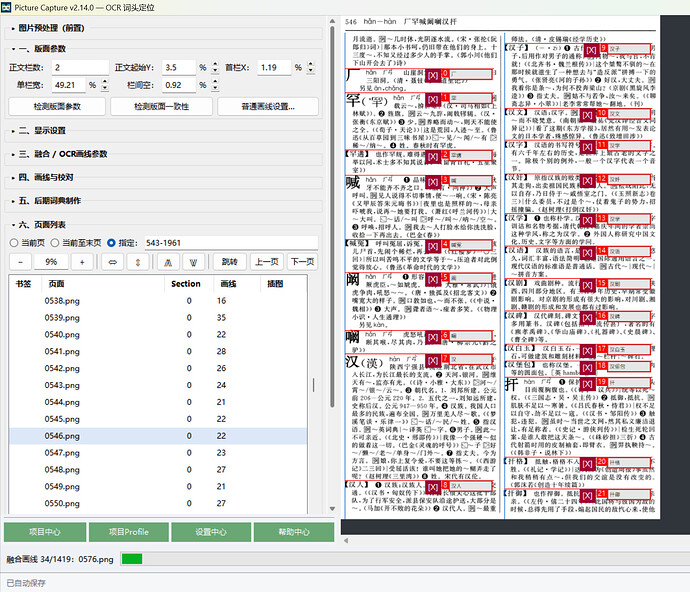690x592 pixels.
Task: Remove marker 17 via its [X] icon
Action: (x=588, y=351)
